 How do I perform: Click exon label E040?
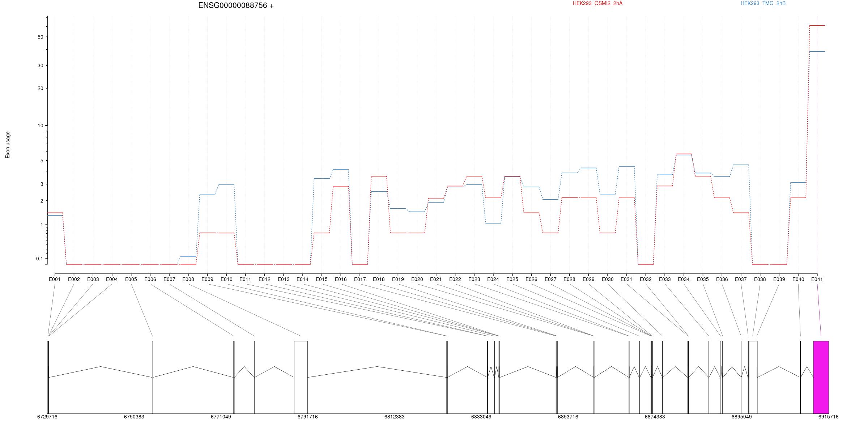(x=798, y=279)
